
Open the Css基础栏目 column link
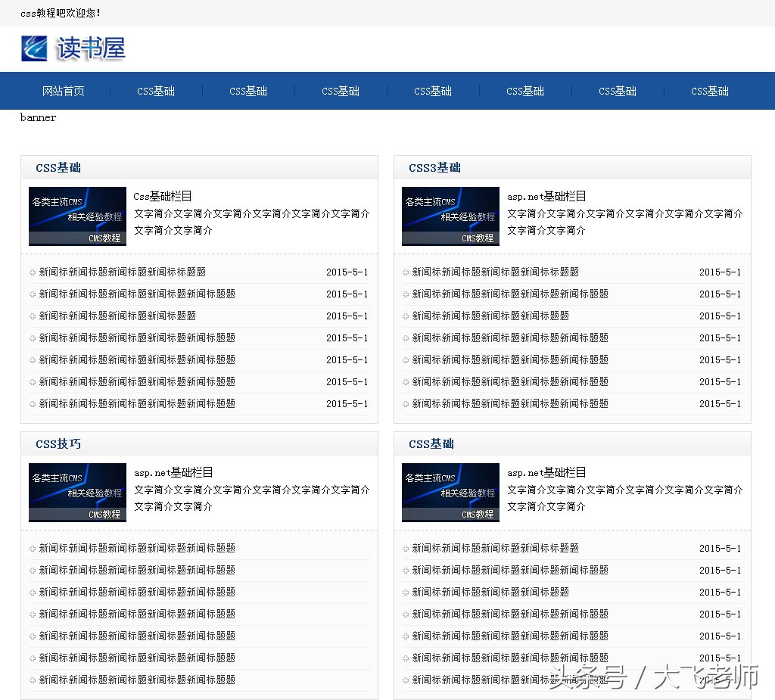(x=160, y=195)
